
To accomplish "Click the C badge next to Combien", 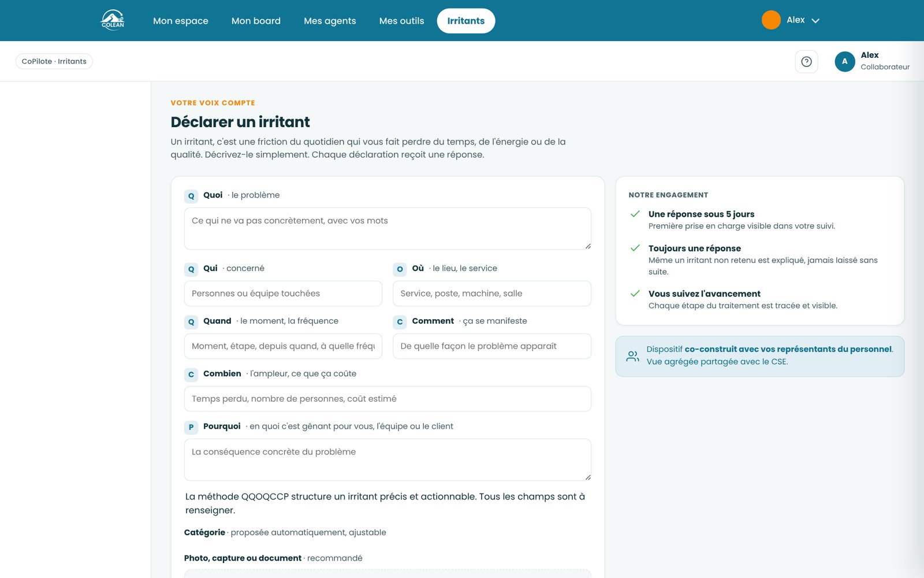I will tap(191, 375).
